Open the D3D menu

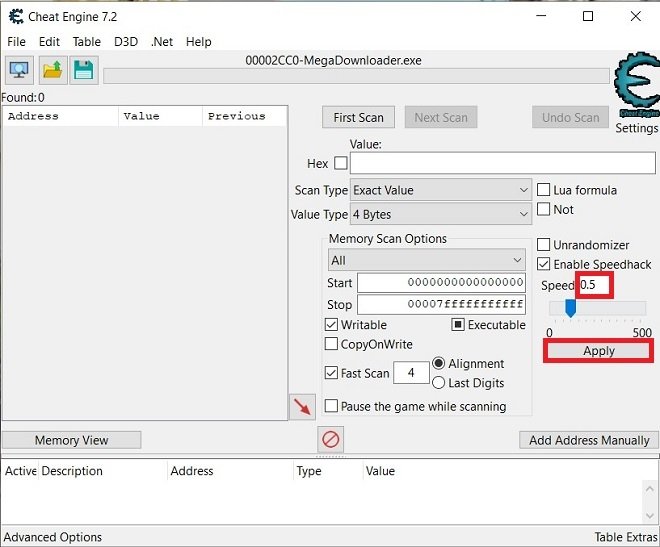point(126,42)
